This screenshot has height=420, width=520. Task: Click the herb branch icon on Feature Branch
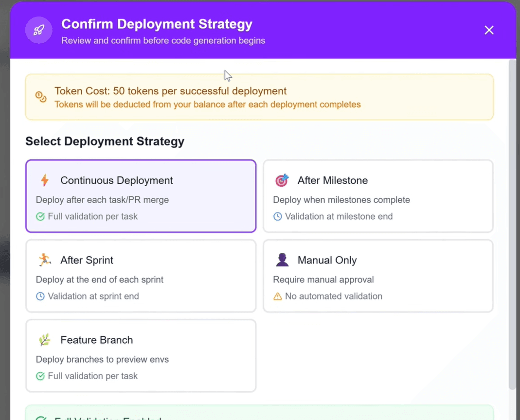(x=44, y=339)
